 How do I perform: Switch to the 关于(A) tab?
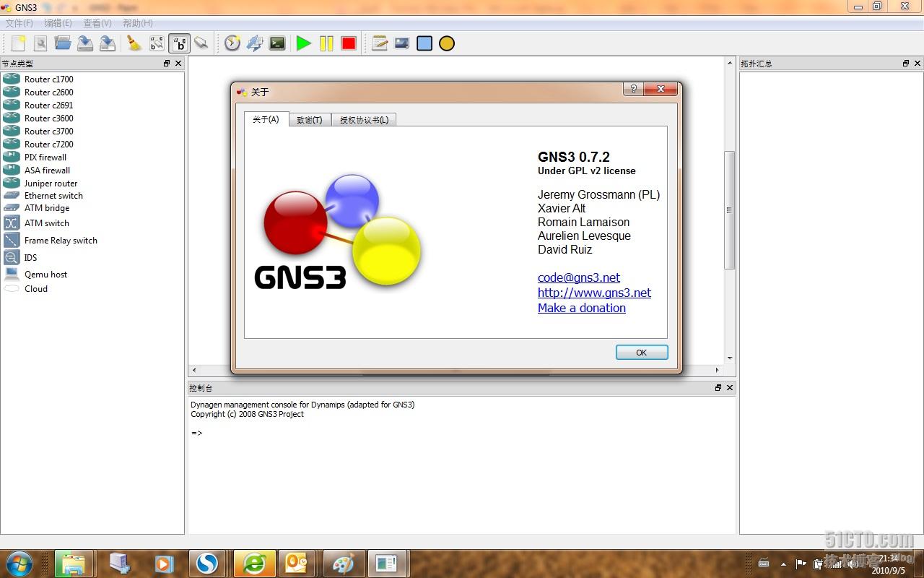tap(266, 119)
